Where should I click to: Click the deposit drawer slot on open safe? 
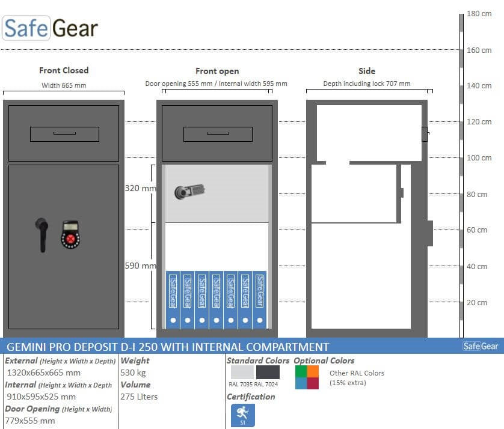point(218,134)
